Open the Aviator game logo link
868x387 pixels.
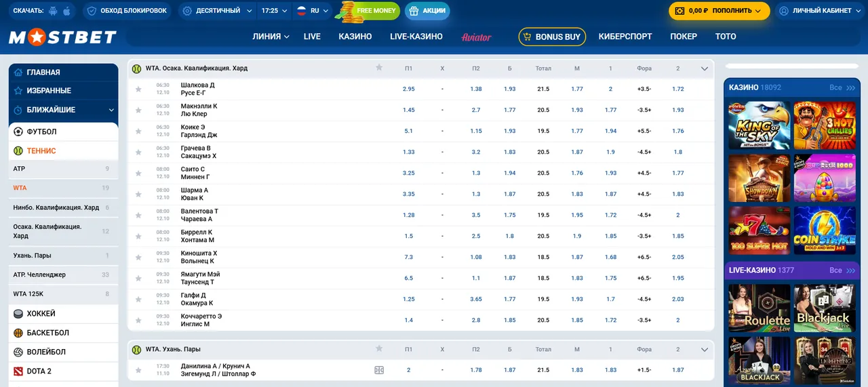coord(476,37)
